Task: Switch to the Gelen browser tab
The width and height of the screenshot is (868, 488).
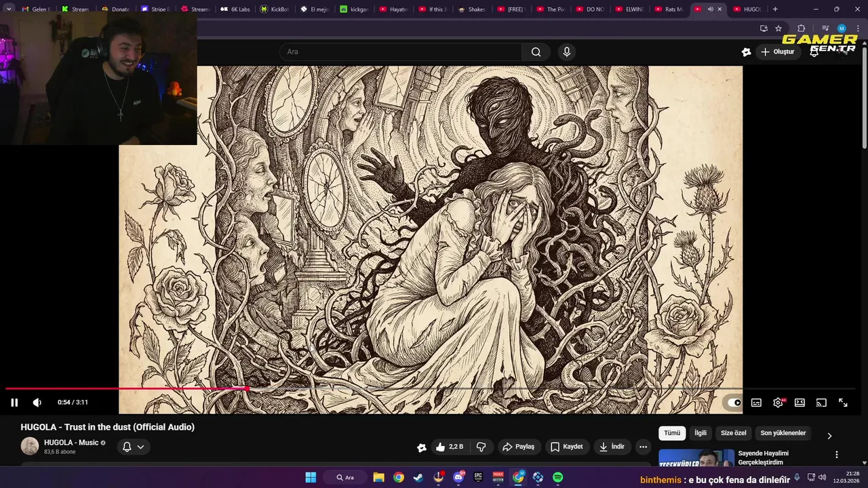Action: (x=35, y=9)
